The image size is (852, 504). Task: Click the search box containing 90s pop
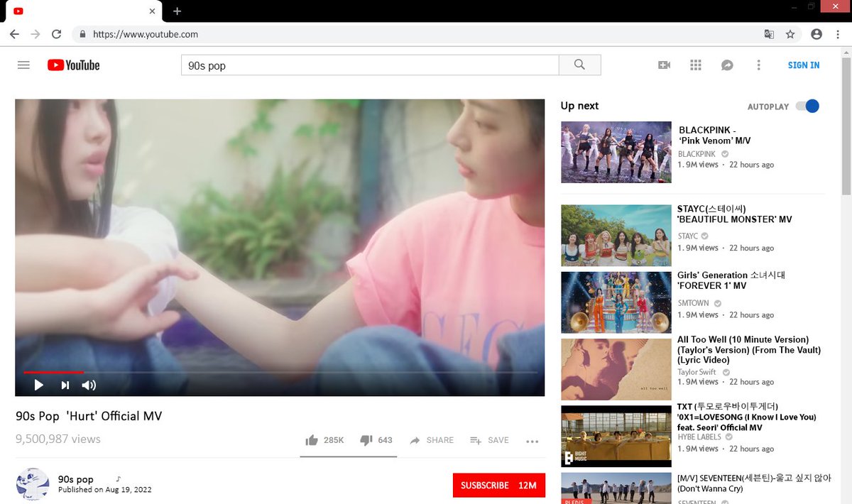[x=370, y=65]
